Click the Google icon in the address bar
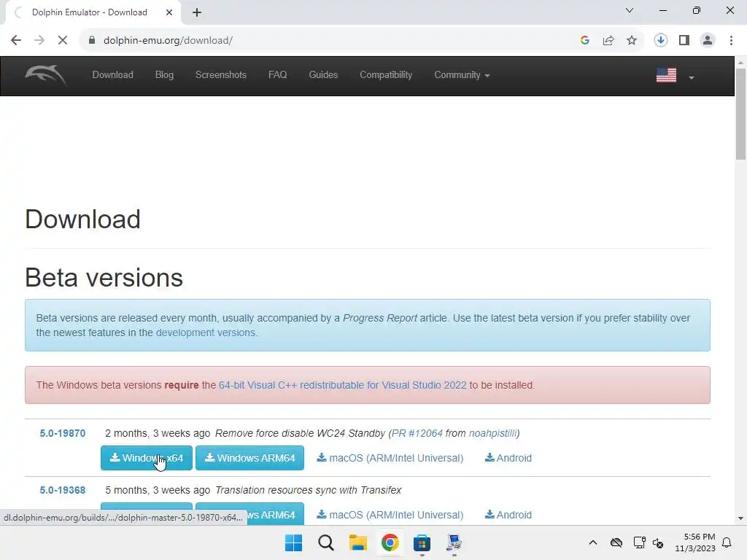Image resolution: width=747 pixels, height=560 pixels. (x=585, y=41)
